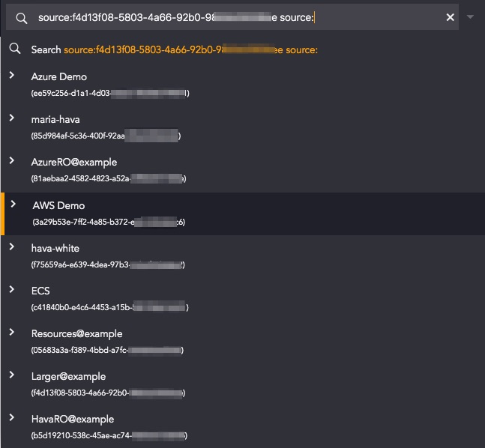485x448 pixels.
Task: Click the ID starting b5d19210-538c
Action: (109, 435)
